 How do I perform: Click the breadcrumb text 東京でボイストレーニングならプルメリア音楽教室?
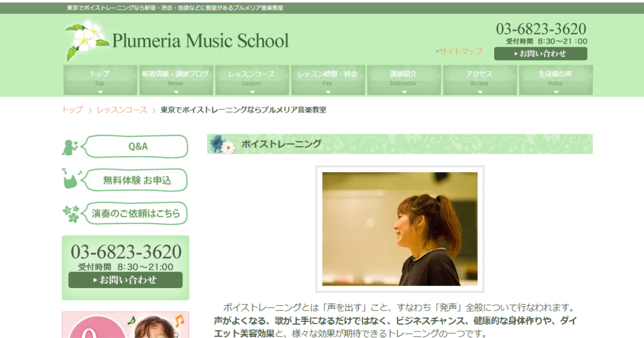244,110
